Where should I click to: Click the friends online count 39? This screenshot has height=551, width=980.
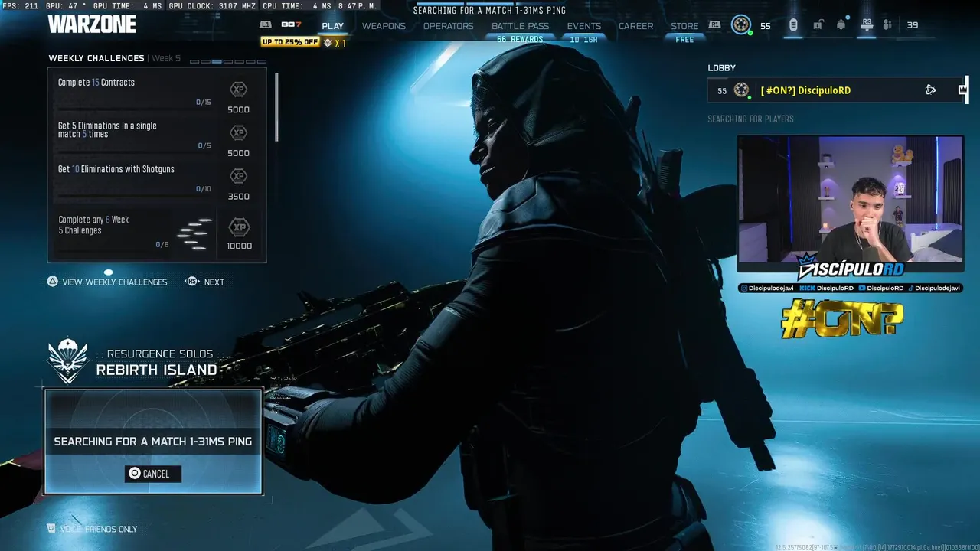click(913, 25)
